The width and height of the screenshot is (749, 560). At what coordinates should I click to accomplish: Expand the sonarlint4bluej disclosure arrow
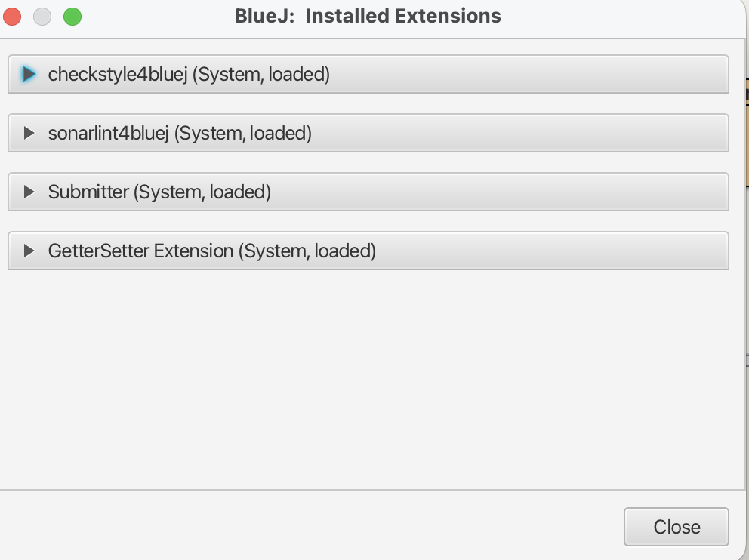(29, 134)
